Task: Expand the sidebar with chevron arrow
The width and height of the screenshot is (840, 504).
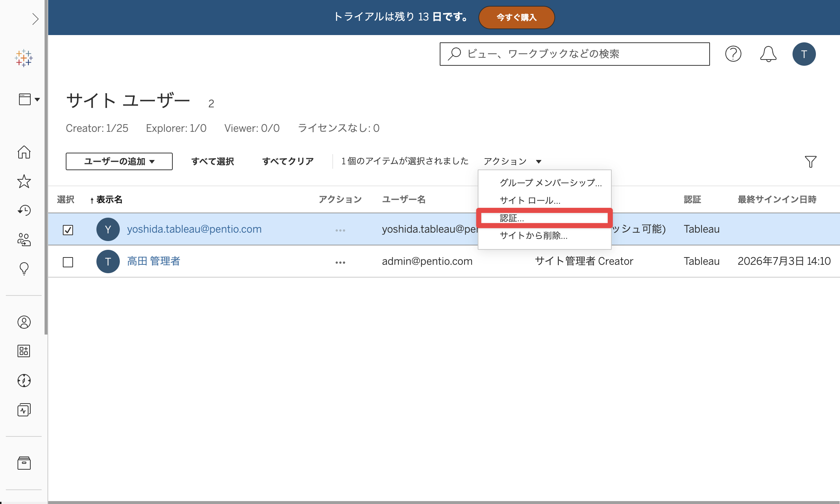Action: 35,19
